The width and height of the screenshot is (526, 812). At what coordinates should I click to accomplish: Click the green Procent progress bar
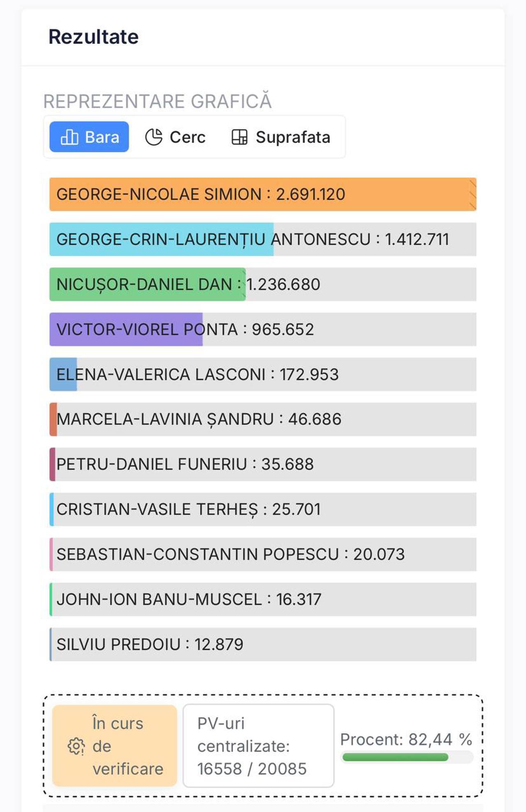coord(395,757)
